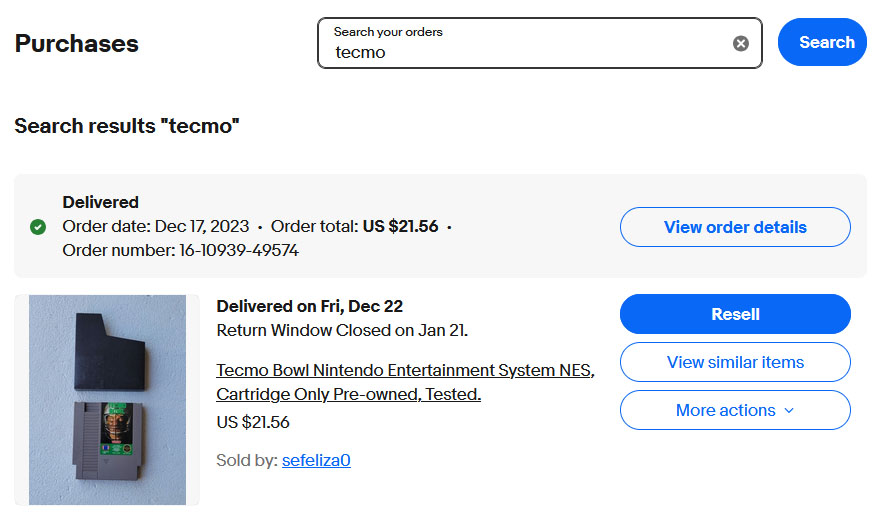Open View order details
This screenshot has width=877, height=522.
(x=735, y=227)
